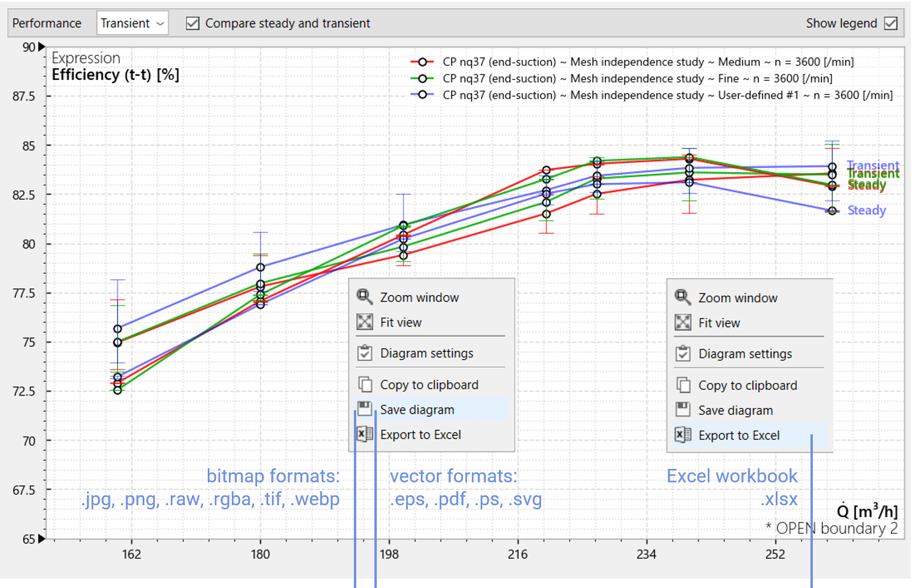The width and height of the screenshot is (912, 588).
Task: Click the OPEN boundary 2 footnote text
Action: (832, 528)
